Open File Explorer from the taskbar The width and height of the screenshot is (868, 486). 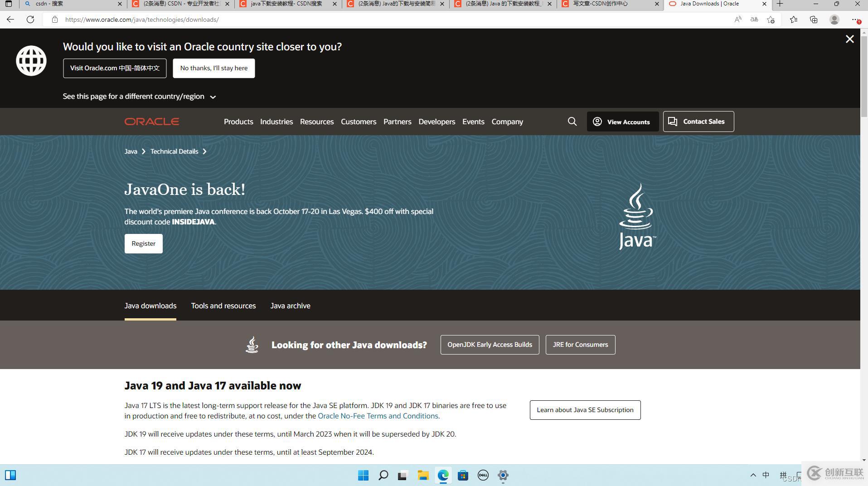[x=423, y=475]
